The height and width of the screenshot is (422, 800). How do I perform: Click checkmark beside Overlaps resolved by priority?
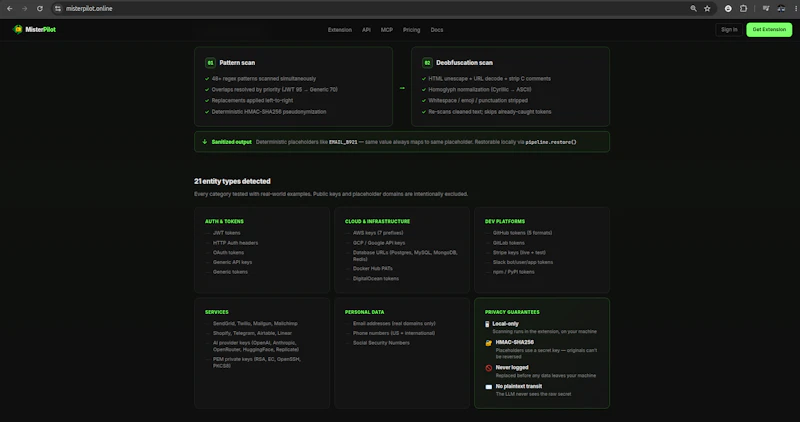(x=207, y=90)
